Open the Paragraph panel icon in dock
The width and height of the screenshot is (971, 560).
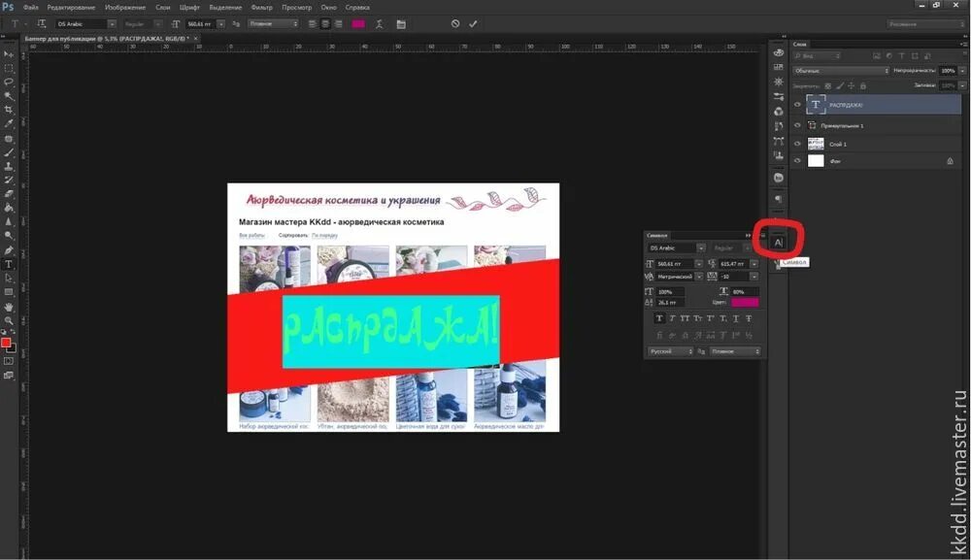pyautogui.click(x=779, y=199)
